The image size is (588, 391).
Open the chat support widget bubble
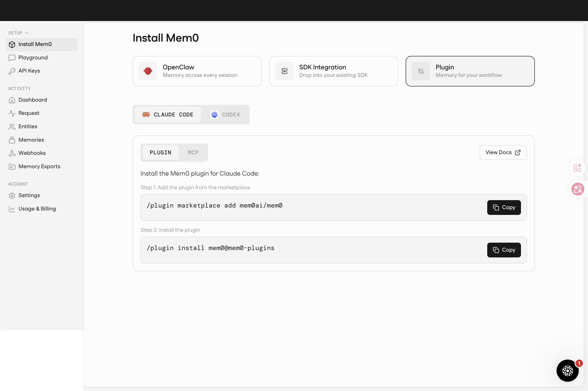[567, 371]
